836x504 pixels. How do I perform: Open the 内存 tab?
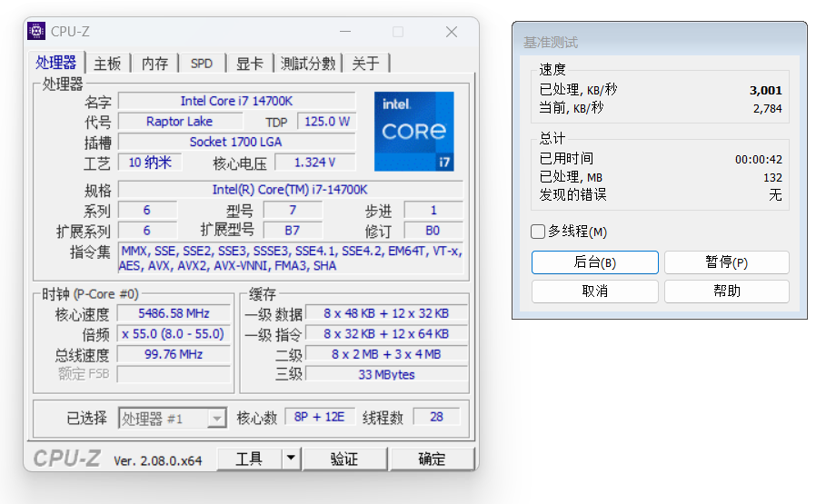pos(155,64)
